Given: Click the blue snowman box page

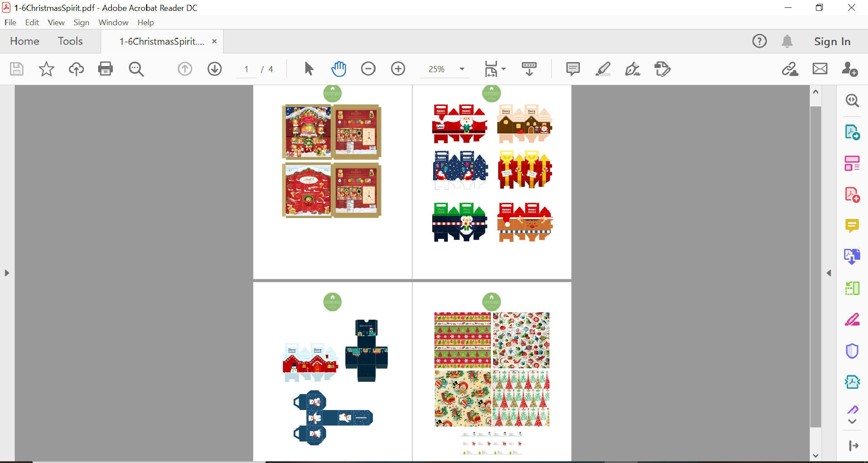Looking at the screenshot, I should tap(332, 372).
